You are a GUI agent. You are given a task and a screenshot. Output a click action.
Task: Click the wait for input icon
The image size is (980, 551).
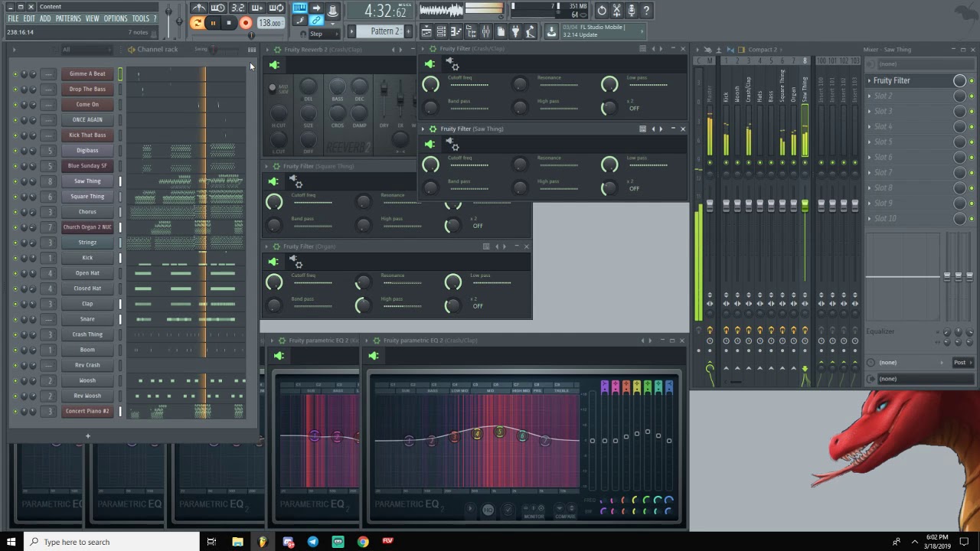(x=218, y=8)
